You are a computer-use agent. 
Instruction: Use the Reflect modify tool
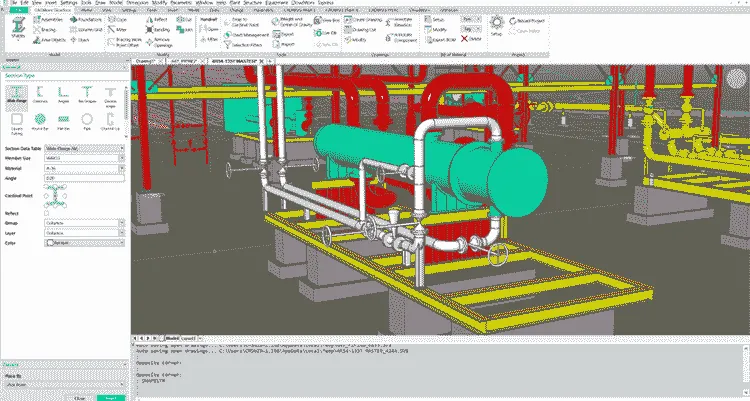pyautogui.click(x=157, y=20)
